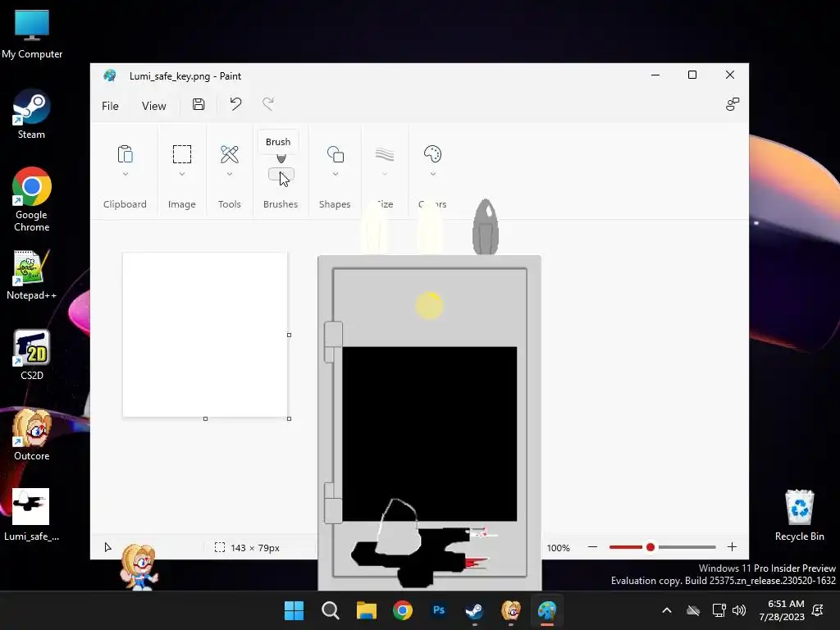Click the zoom out minus button
This screenshot has width=840, height=630.
(592, 547)
